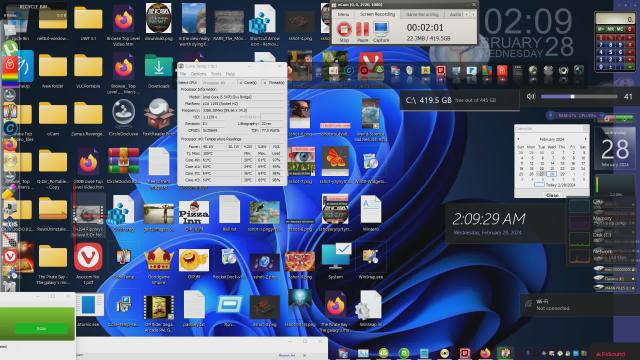Viewport: 640px width, 360px height.
Task: Click the 2:09:29 AM digital clock widget
Action: [489, 219]
